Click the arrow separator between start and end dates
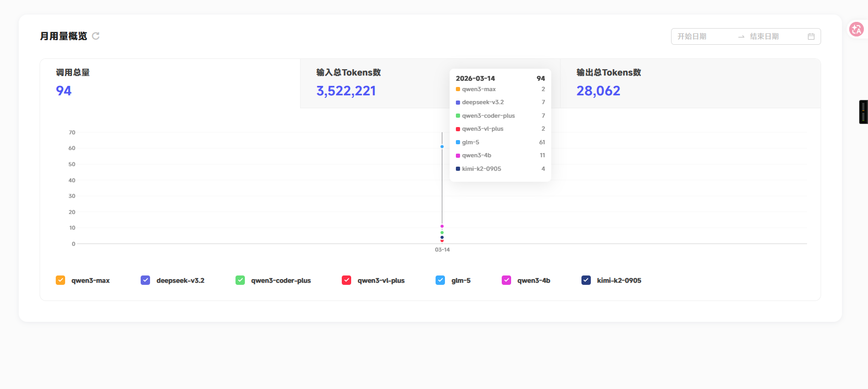Screen dimensions: 868x389 click(x=741, y=36)
